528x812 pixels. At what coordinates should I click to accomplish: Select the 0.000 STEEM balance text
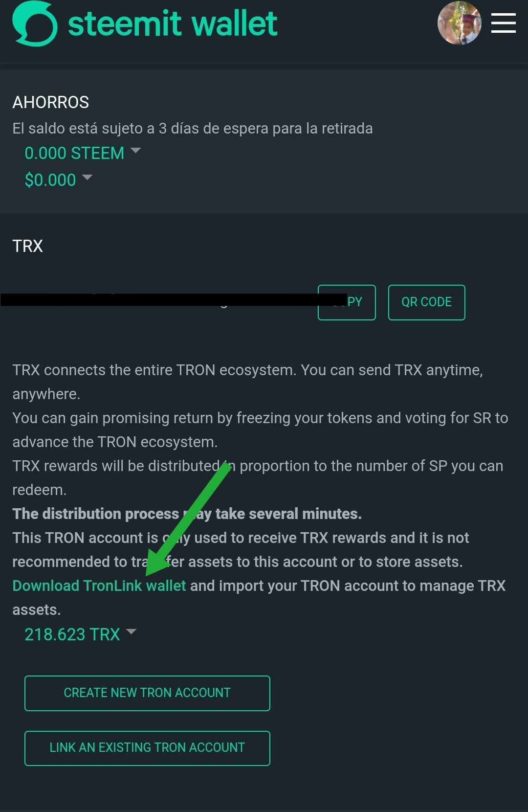[74, 153]
